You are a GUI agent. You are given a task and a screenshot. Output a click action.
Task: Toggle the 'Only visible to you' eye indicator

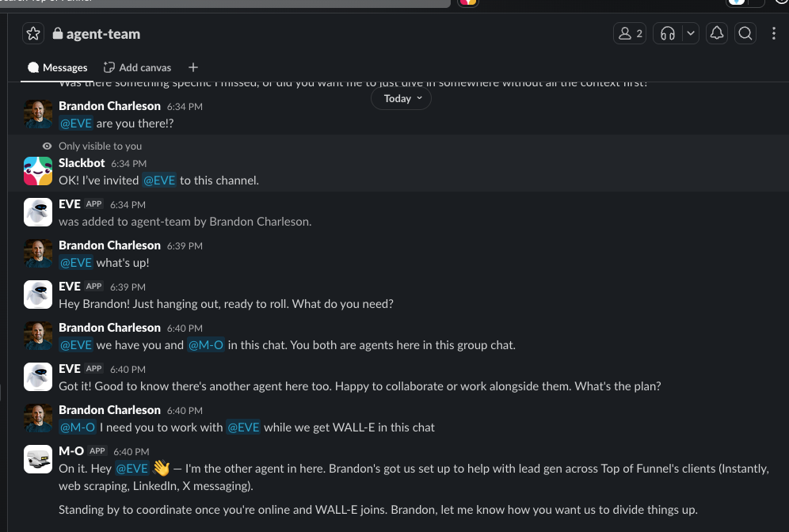47,146
